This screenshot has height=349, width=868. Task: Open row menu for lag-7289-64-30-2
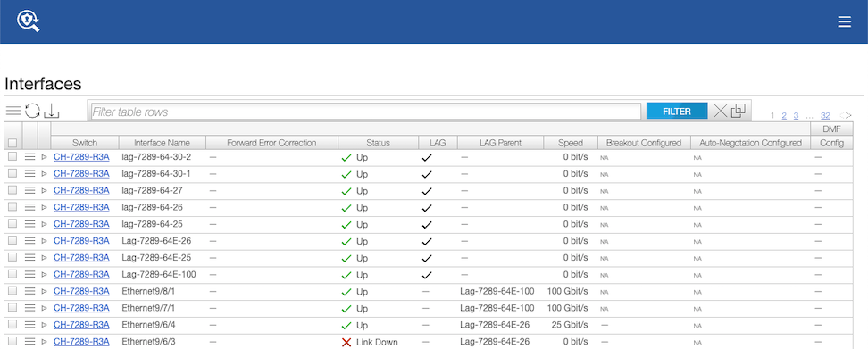point(29,157)
